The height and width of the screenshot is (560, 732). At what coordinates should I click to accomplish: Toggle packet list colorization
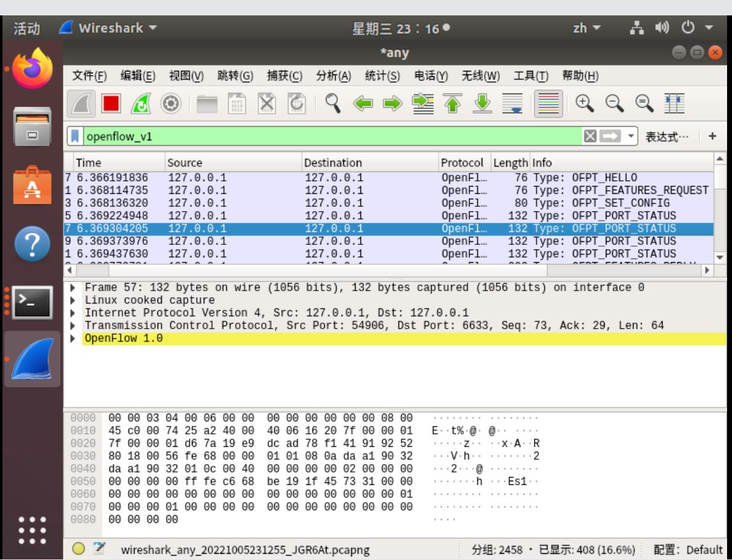(548, 103)
